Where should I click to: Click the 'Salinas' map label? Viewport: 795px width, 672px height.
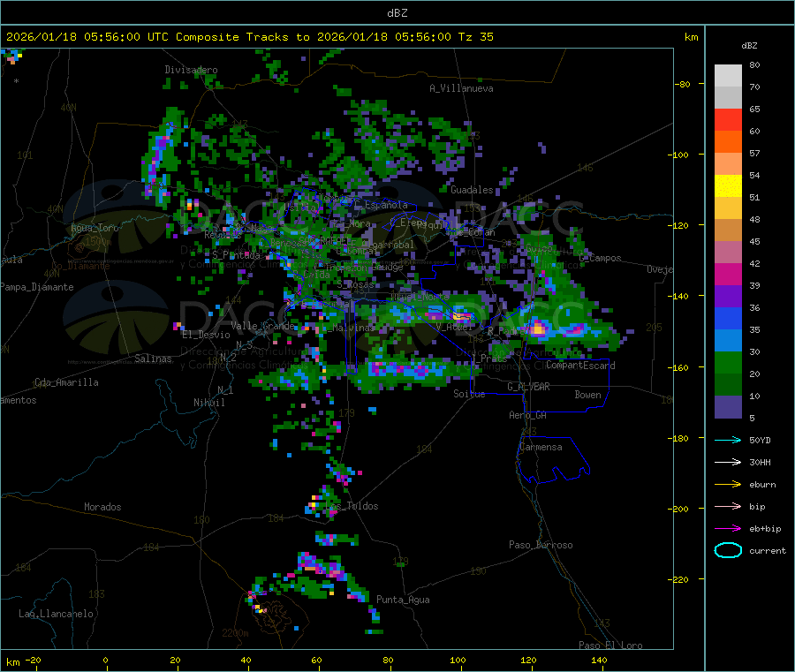153,359
